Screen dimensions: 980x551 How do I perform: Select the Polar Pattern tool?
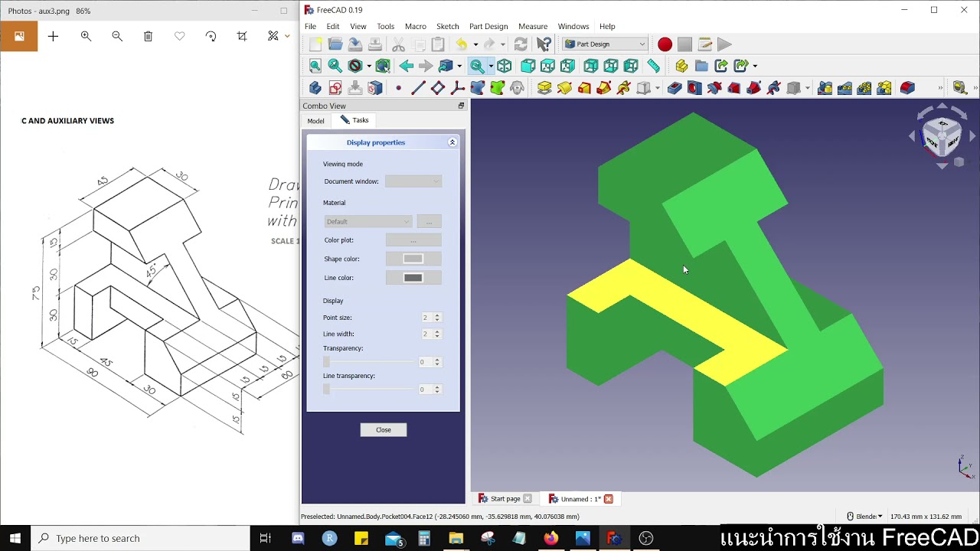(864, 88)
